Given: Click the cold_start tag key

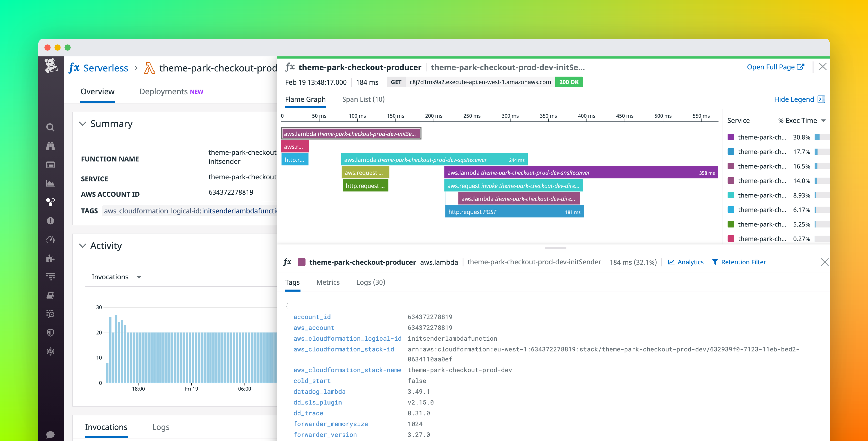Looking at the screenshot, I should click(x=312, y=381).
